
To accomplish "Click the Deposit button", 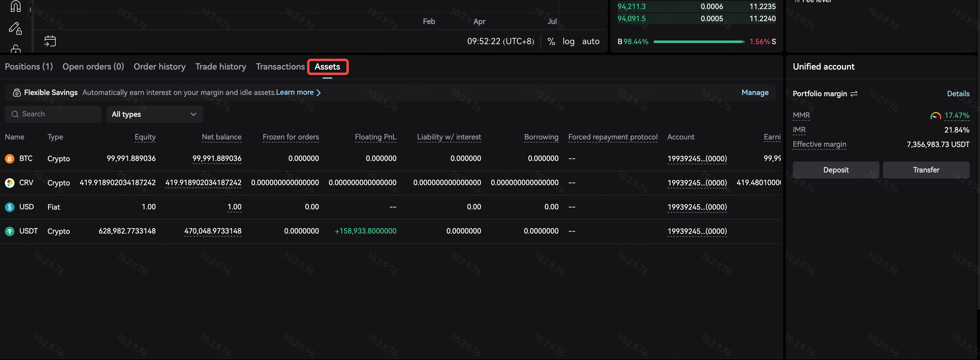I will coord(836,170).
